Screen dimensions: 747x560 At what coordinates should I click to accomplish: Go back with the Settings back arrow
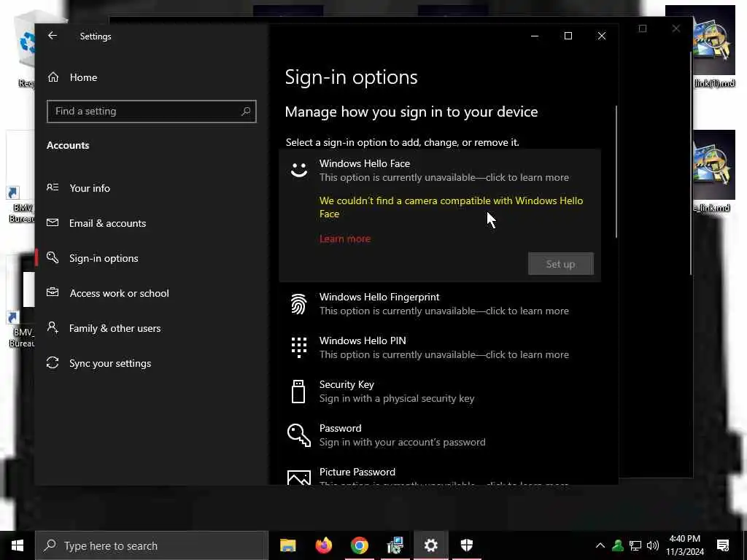pos(53,36)
